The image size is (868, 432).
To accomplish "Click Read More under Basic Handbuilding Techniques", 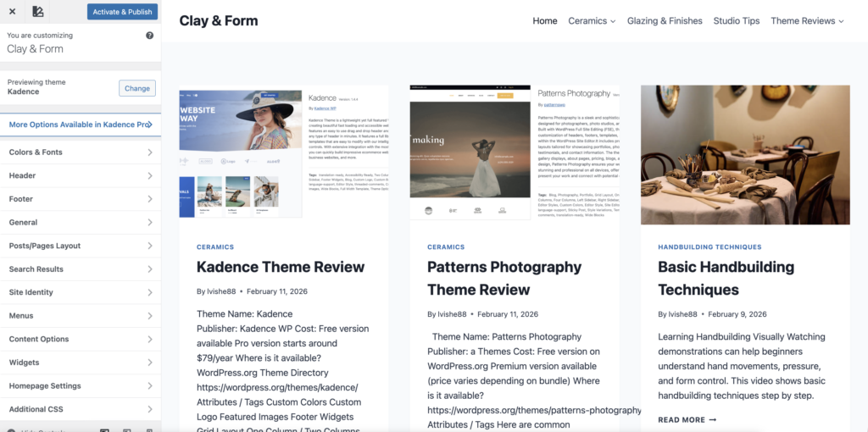I will pos(687,419).
